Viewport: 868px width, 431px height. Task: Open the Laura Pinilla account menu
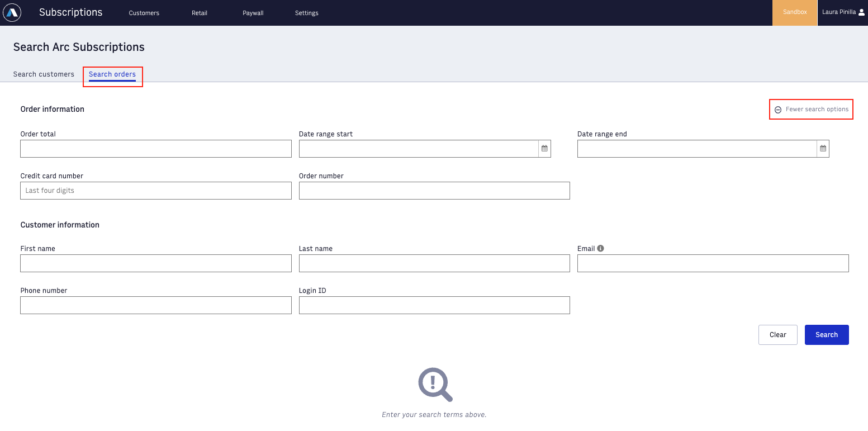842,12
